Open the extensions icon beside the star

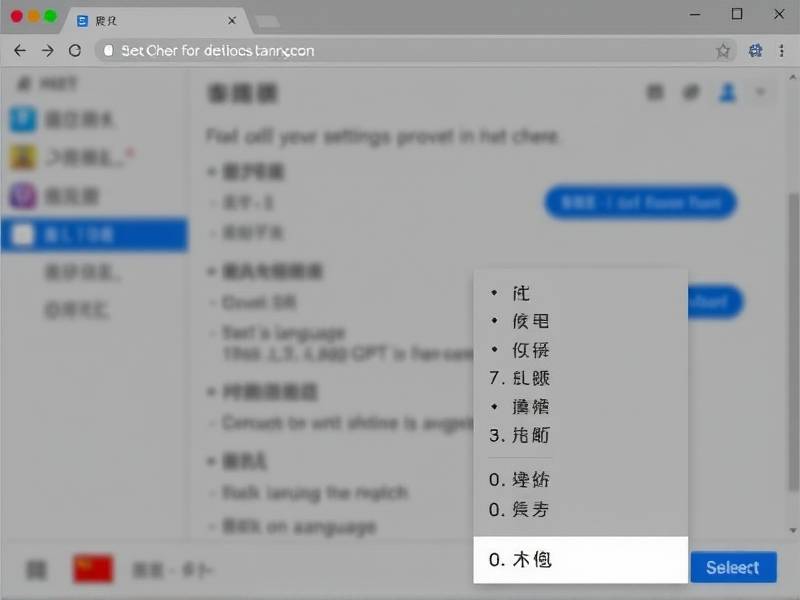(x=756, y=50)
